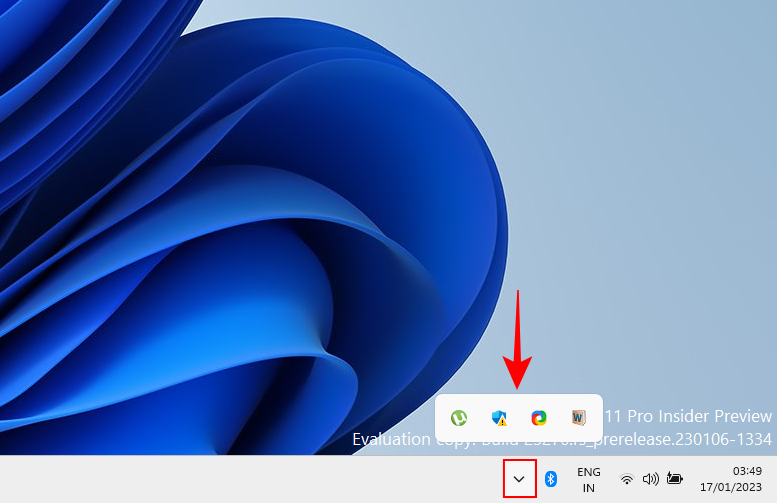Open the uTorrent tray icon

459,418
